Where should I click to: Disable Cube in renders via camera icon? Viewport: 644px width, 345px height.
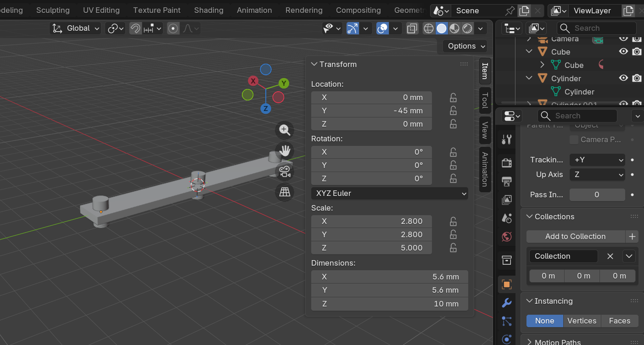[x=637, y=51]
